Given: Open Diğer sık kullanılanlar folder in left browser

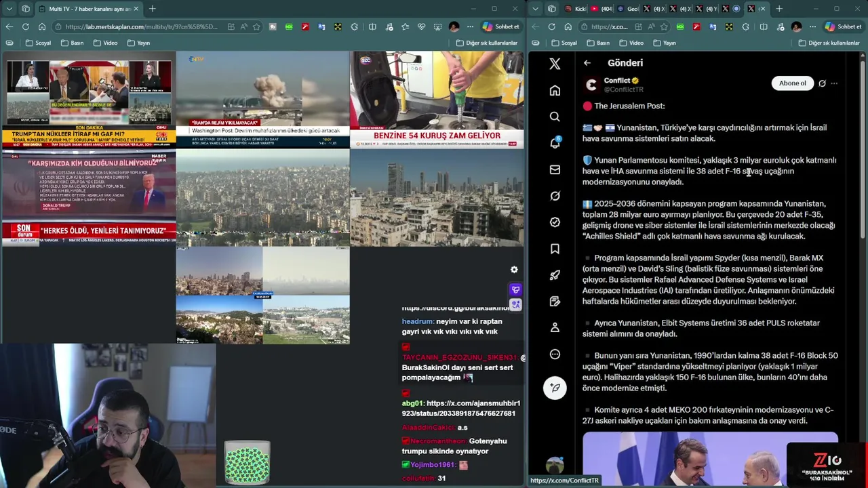Looking at the screenshot, I should (486, 43).
